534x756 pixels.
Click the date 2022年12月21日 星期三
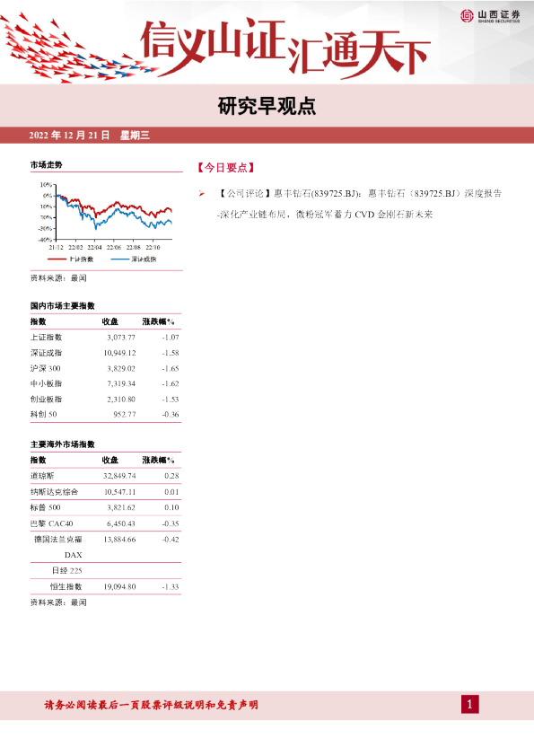click(x=89, y=136)
